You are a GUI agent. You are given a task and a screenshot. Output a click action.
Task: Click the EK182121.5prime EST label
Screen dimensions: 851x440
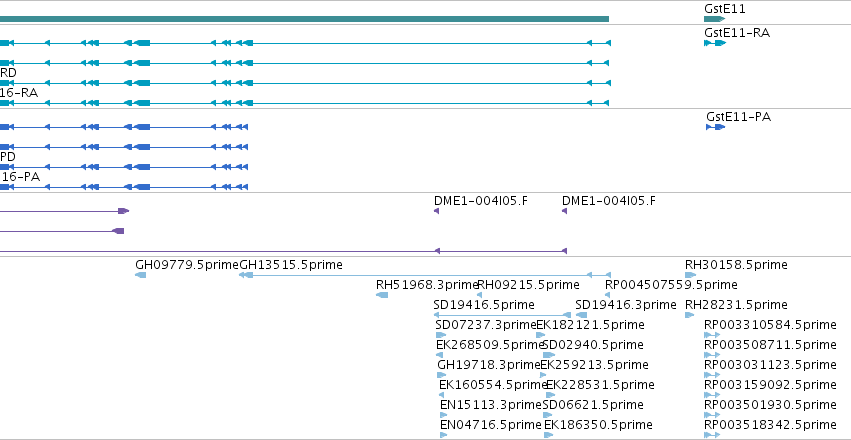click(x=590, y=325)
